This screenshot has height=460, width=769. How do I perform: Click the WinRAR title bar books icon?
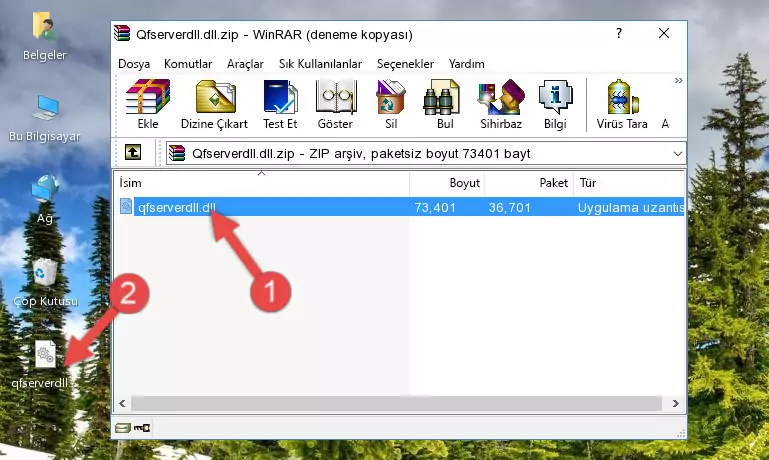point(122,33)
